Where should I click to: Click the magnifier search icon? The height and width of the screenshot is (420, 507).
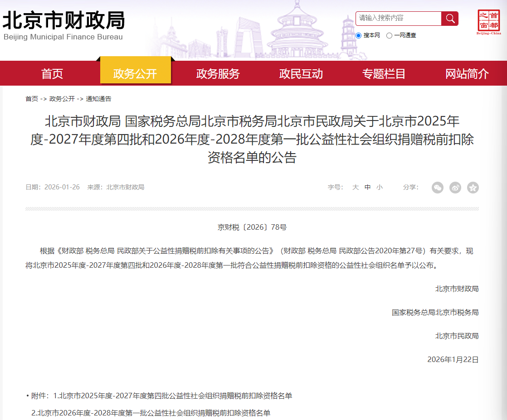(x=450, y=19)
